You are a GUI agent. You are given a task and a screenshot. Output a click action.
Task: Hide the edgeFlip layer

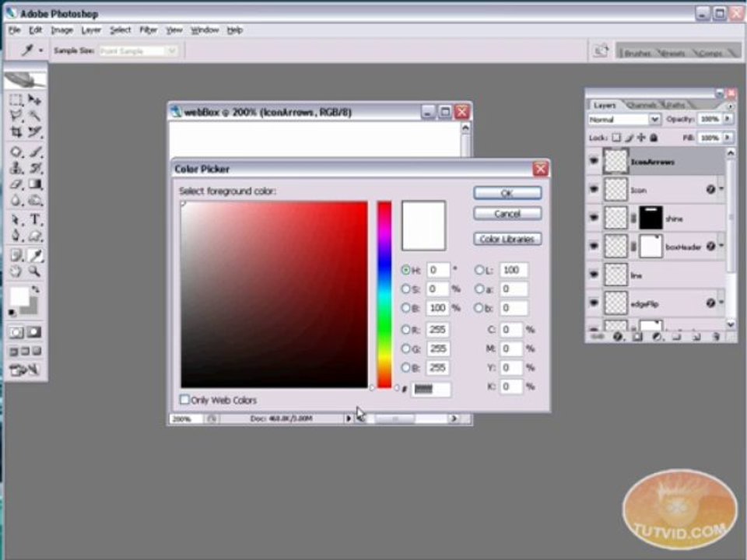pos(594,303)
